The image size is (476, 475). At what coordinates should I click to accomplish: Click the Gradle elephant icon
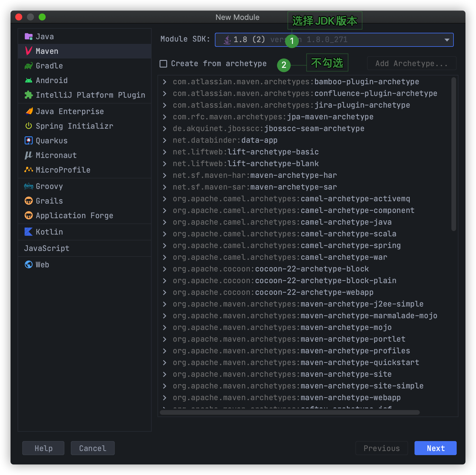[x=29, y=66]
